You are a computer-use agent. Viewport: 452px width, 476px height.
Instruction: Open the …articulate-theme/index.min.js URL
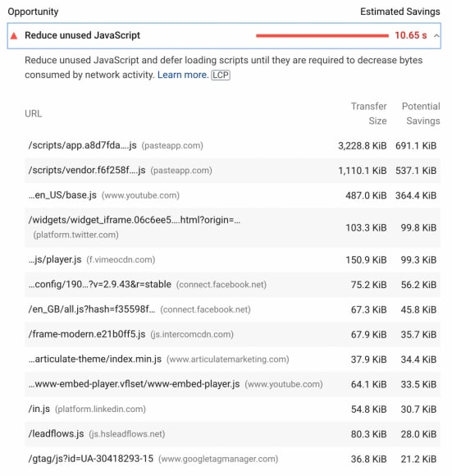[95, 359]
